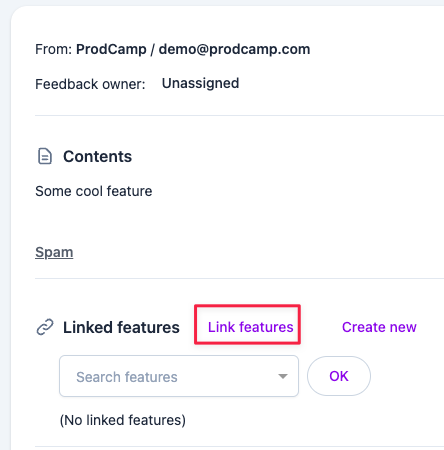The height and width of the screenshot is (450, 444).
Task: Click the ProdCamp sender name
Action: click(111, 49)
